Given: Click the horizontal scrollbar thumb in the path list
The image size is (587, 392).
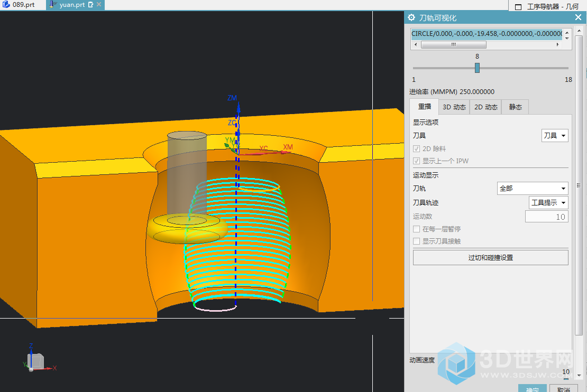Looking at the screenshot, I should click(x=453, y=44).
